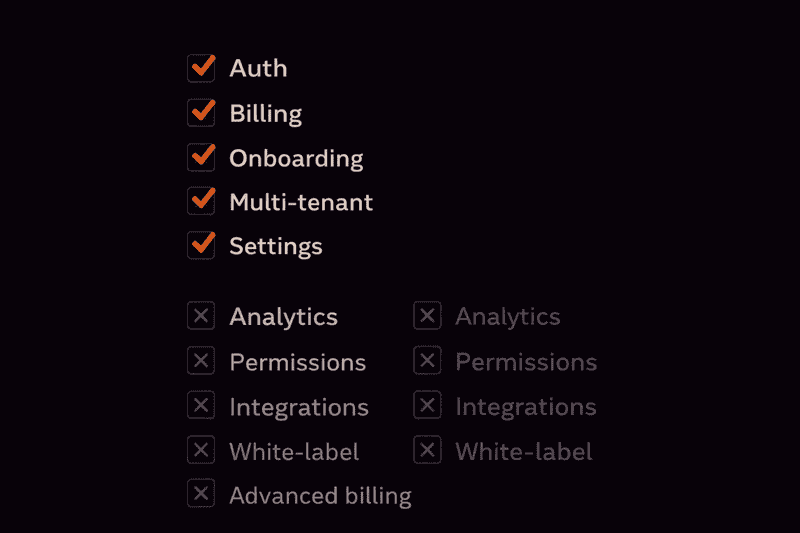Toggle the brighter left-column White-label checkbox
This screenshot has height=533, width=800.
click(x=201, y=451)
